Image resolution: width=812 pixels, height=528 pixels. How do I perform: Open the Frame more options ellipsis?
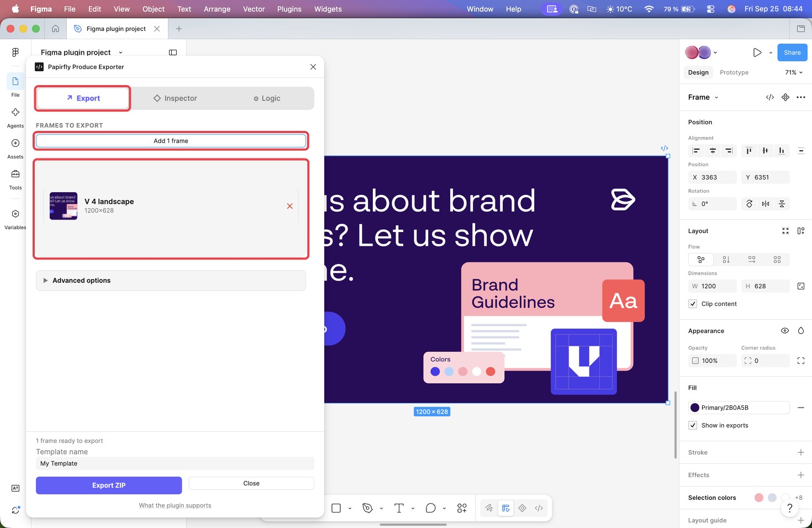click(801, 97)
